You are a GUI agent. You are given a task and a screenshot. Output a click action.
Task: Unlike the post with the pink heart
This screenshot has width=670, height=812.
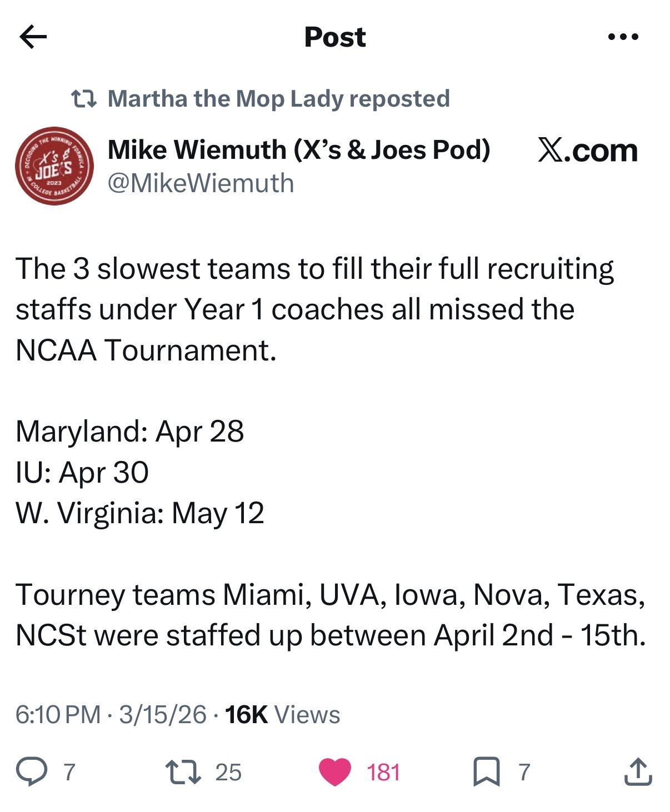pyautogui.click(x=334, y=773)
